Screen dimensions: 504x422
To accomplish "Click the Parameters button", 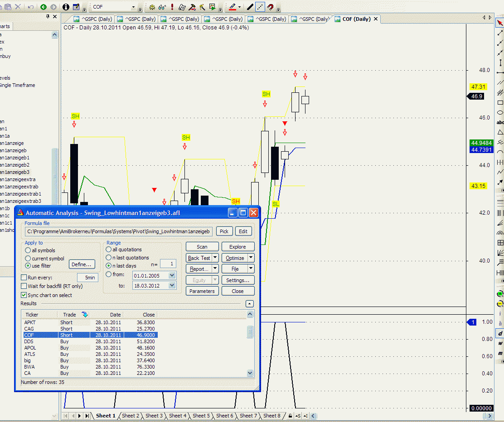I will click(202, 291).
